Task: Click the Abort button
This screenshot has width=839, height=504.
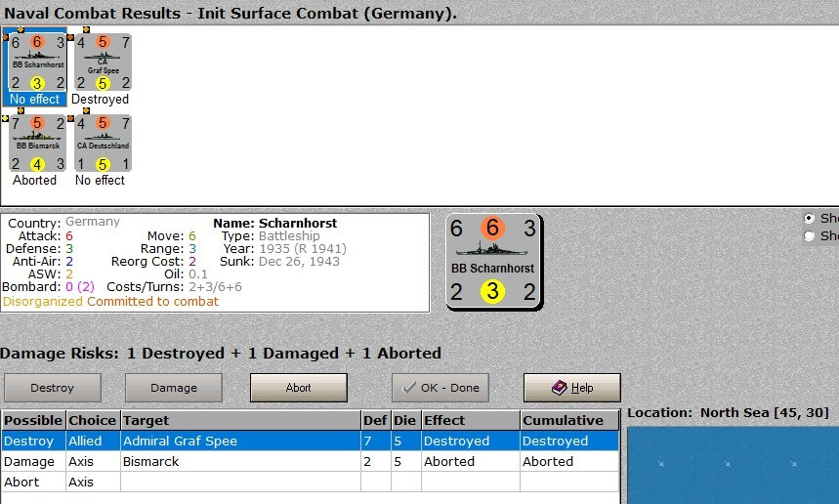Action: [x=299, y=388]
